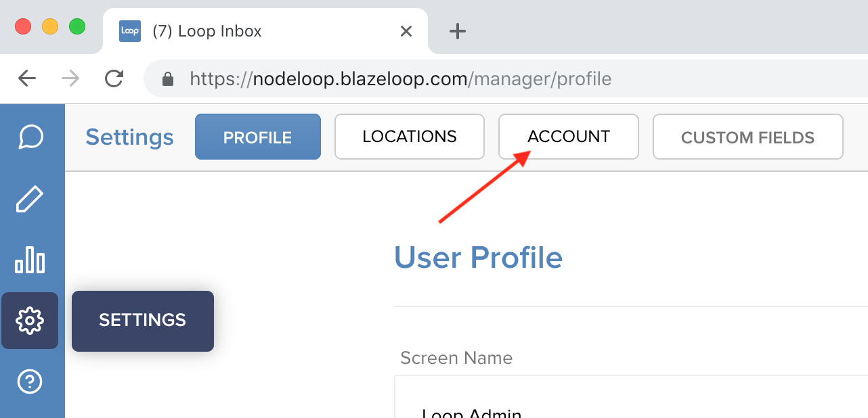The width and height of the screenshot is (868, 418).
Task: Click the browser back arrow
Action: [27, 78]
